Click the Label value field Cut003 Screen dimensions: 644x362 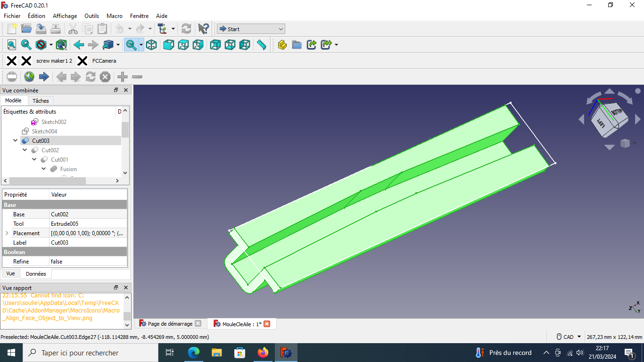click(x=88, y=242)
